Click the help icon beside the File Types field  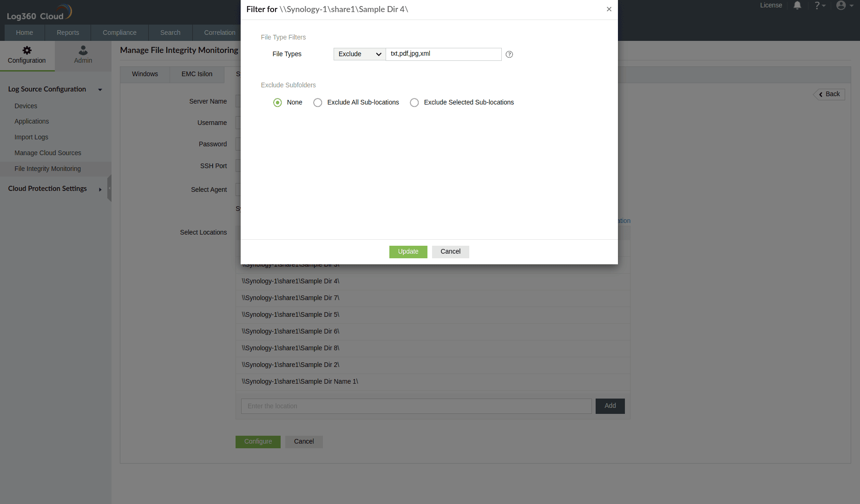[x=509, y=54]
